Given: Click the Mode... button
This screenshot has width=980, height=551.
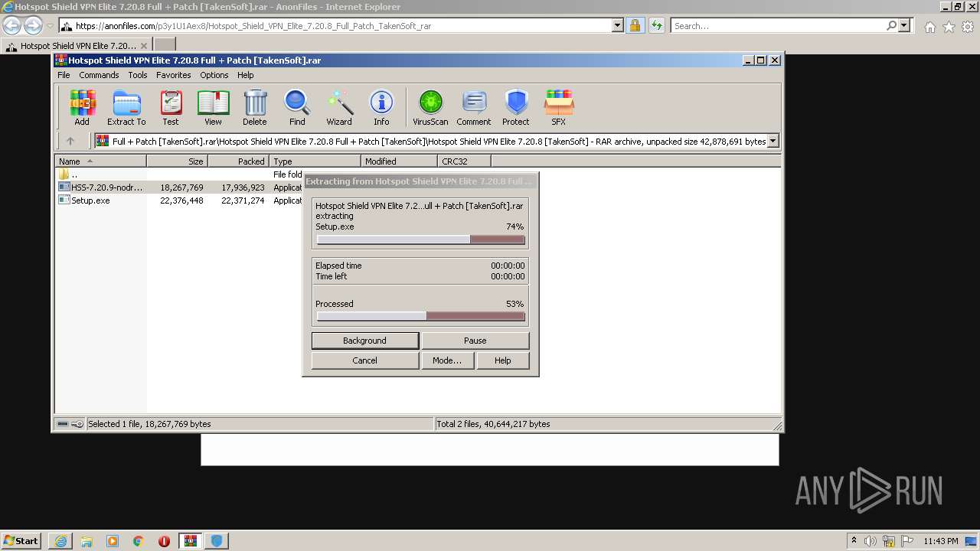Looking at the screenshot, I should click(x=447, y=360).
